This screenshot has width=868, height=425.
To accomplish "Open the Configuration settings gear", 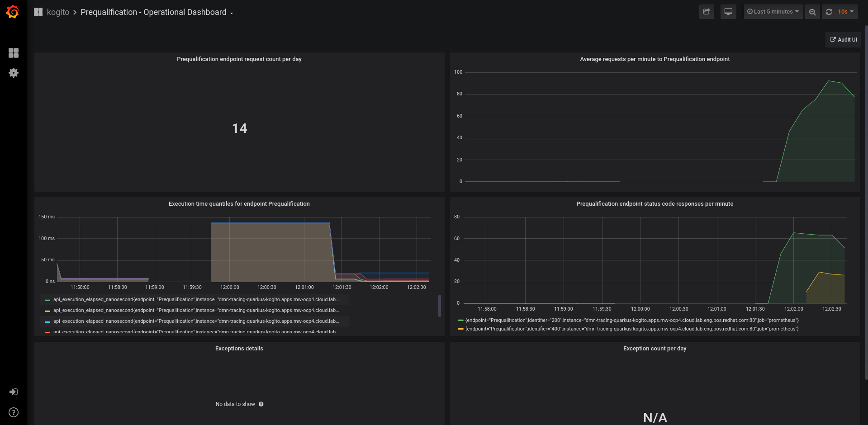I will pos(14,73).
